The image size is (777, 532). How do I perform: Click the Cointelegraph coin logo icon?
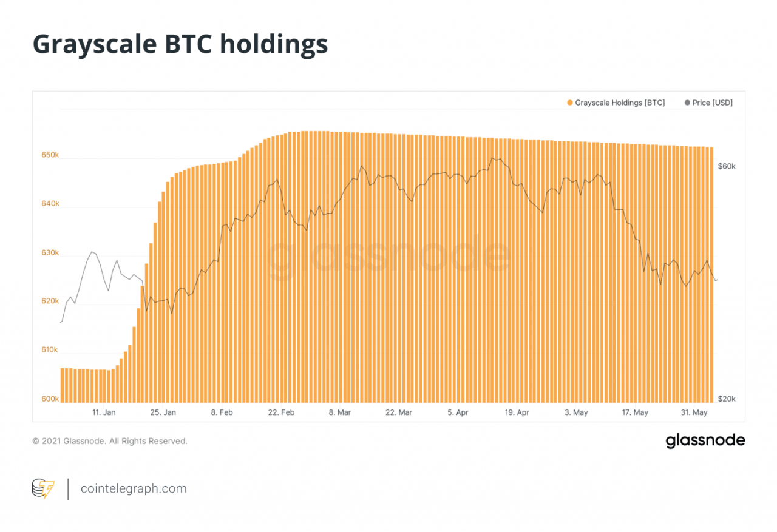coord(43,489)
